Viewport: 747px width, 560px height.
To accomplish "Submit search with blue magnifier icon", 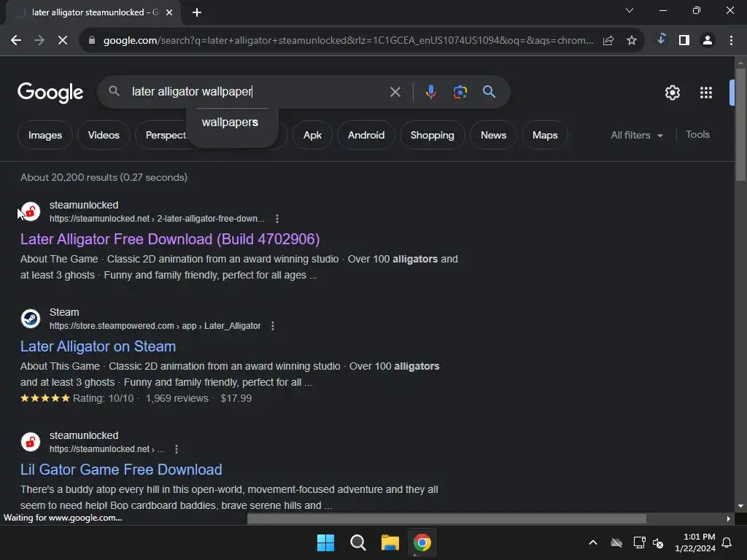I will (489, 91).
